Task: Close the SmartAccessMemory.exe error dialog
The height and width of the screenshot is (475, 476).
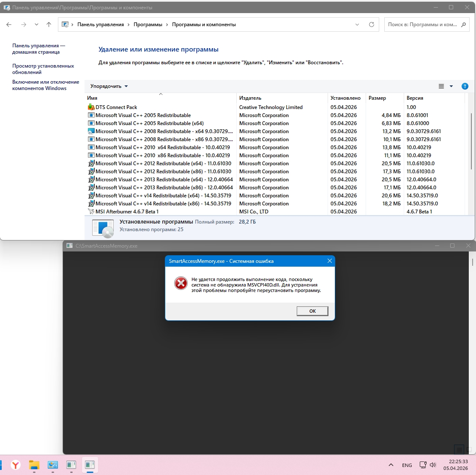Action: (x=329, y=261)
